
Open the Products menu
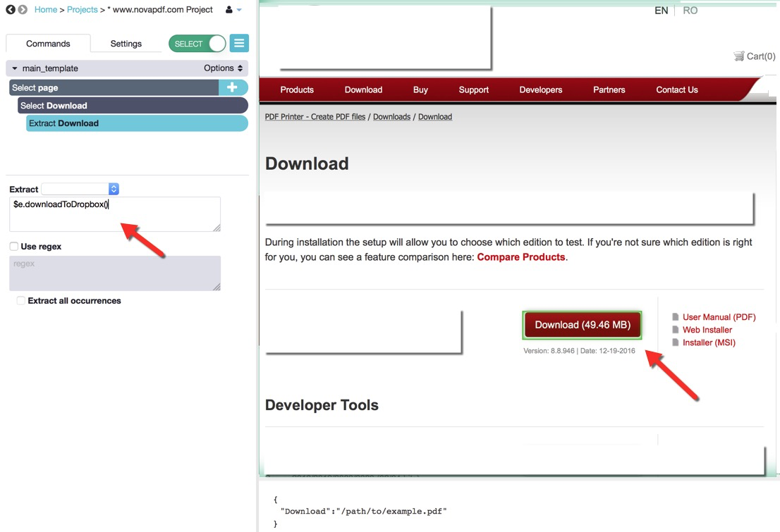[x=297, y=89]
